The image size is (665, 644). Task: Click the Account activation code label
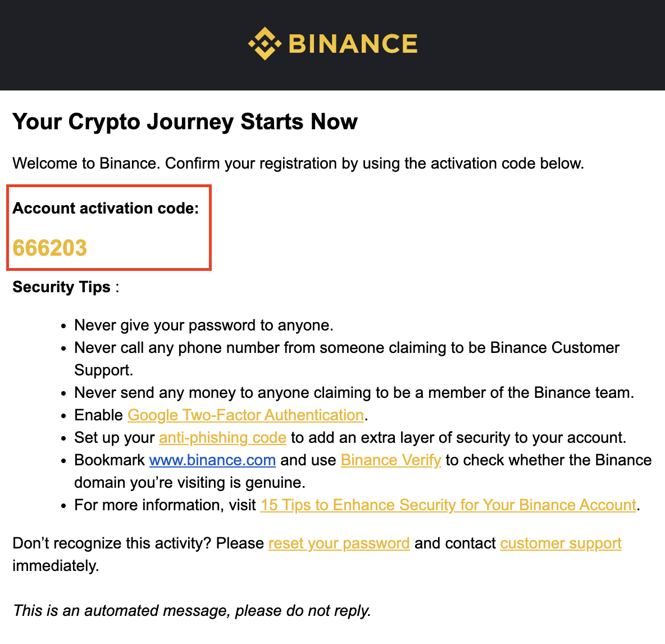[106, 208]
